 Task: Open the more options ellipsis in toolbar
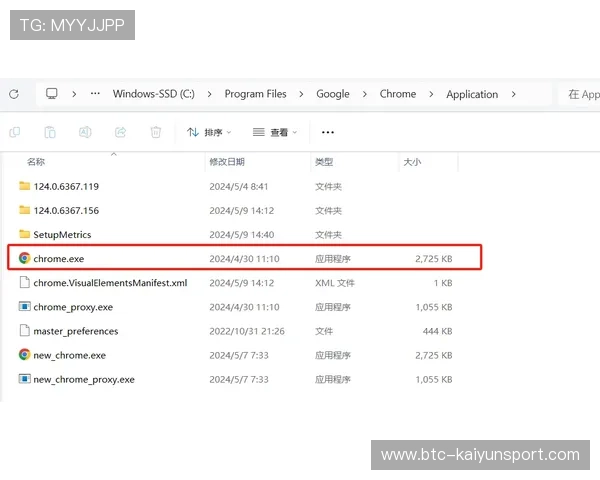[x=328, y=132]
